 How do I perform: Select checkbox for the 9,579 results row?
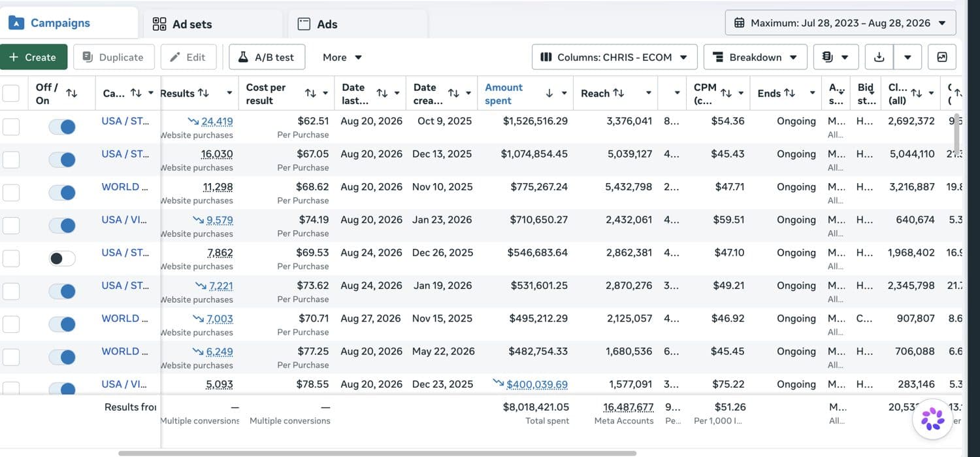[x=11, y=225]
